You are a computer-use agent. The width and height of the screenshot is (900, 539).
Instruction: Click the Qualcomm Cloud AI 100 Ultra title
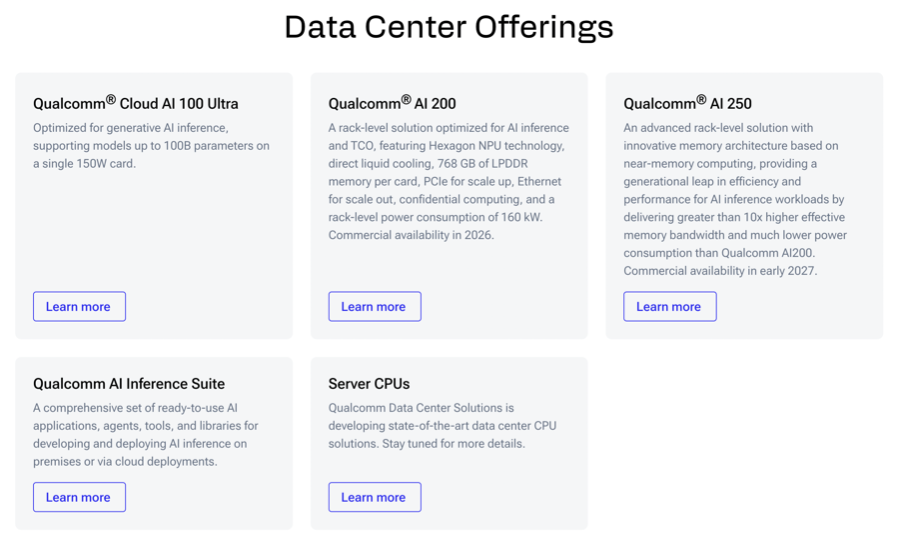click(x=135, y=103)
